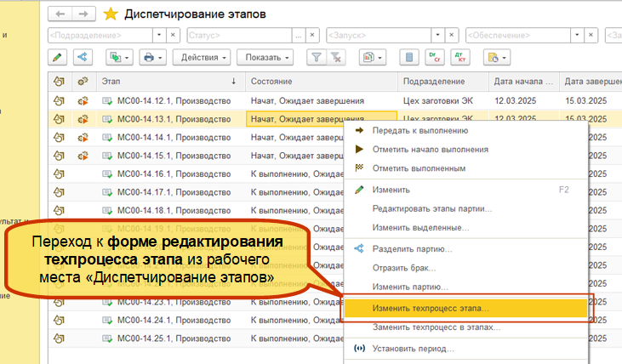Click the ДтКт postings icon
The height and width of the screenshot is (364, 622).
pos(460,58)
